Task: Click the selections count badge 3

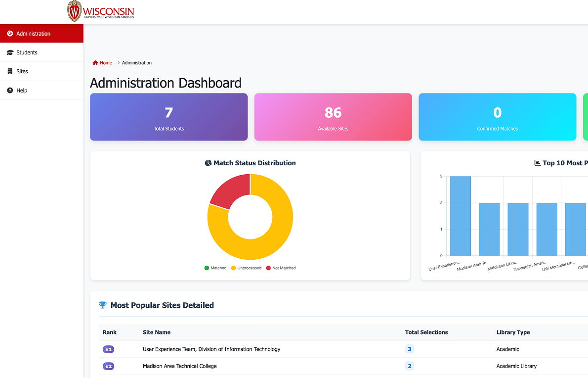Action: pyautogui.click(x=410, y=349)
